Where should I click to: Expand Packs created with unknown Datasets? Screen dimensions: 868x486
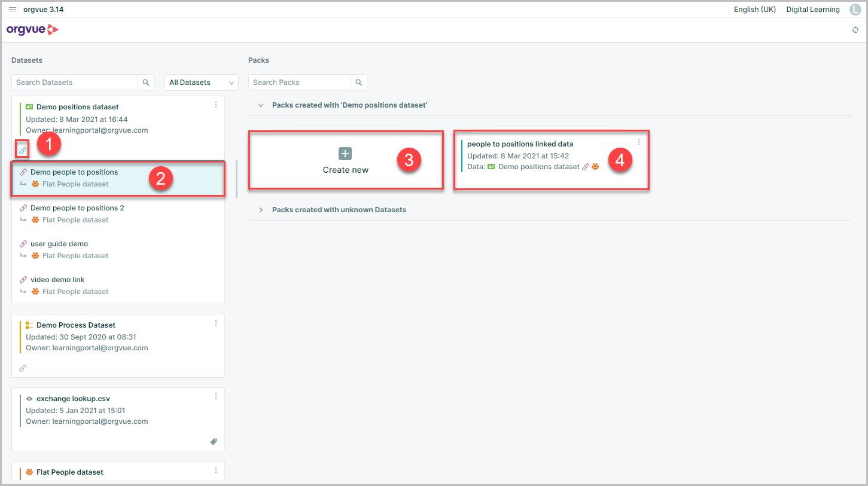(x=261, y=210)
